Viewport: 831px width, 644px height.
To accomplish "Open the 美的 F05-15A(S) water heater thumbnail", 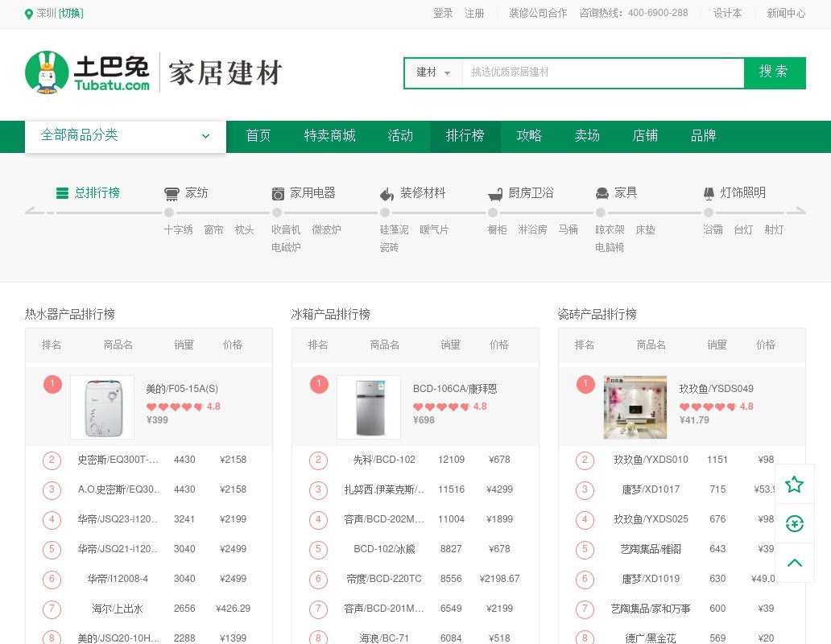I will (x=102, y=407).
